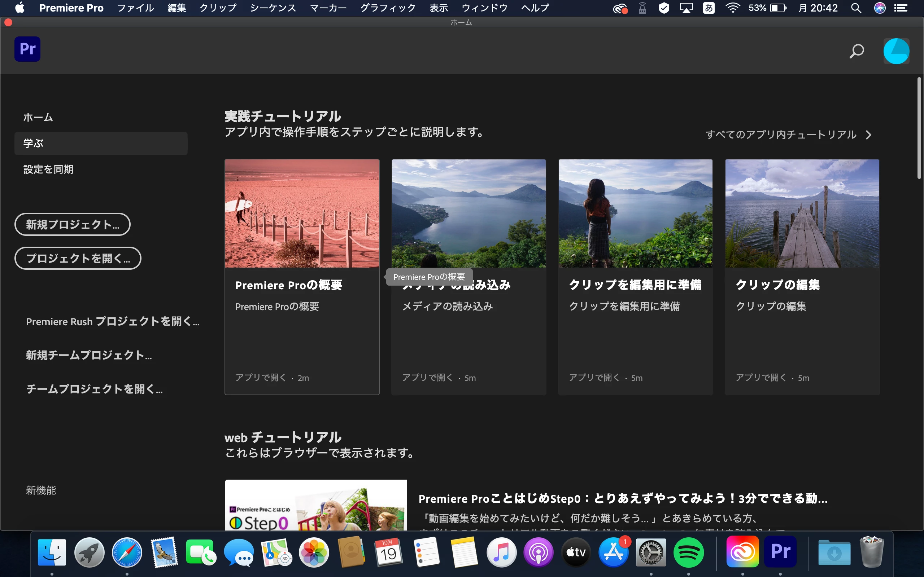Open Spotlight search in menu bar

click(x=856, y=8)
